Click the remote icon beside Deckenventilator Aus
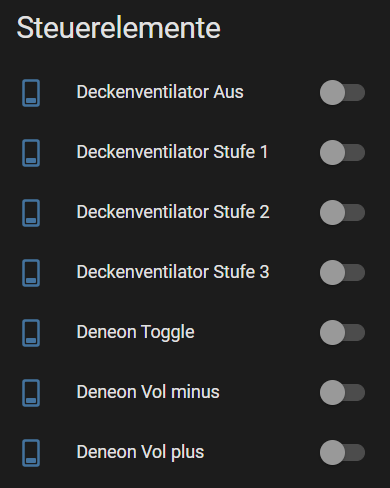Image resolution: width=390 pixels, height=488 pixels. pos(31,93)
